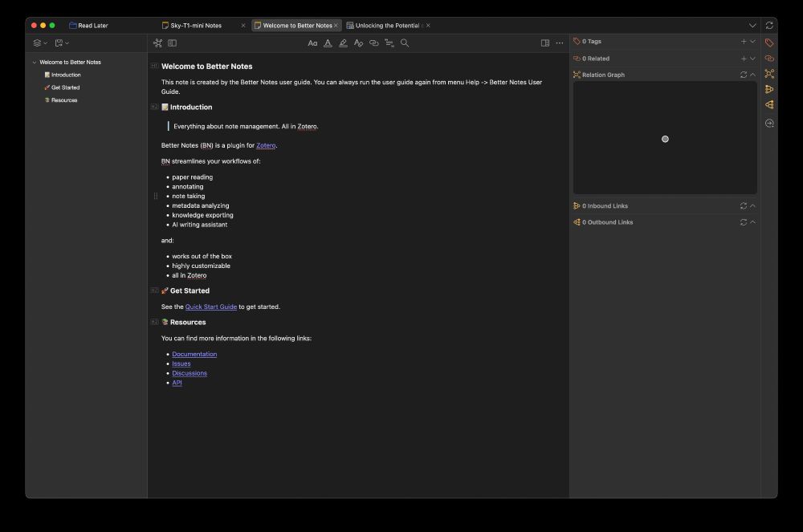Close the Sky-T1-mini Notes tab
The width and height of the screenshot is (803, 532).
pos(243,25)
